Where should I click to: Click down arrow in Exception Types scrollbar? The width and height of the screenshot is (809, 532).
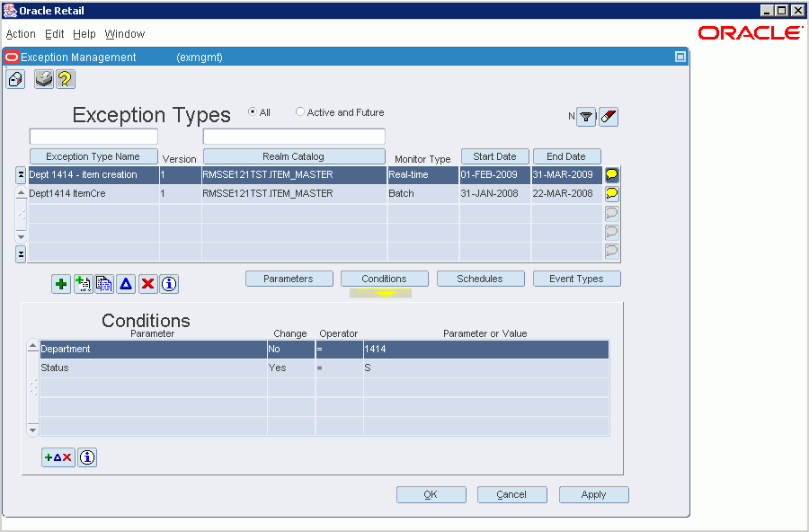tap(22, 237)
